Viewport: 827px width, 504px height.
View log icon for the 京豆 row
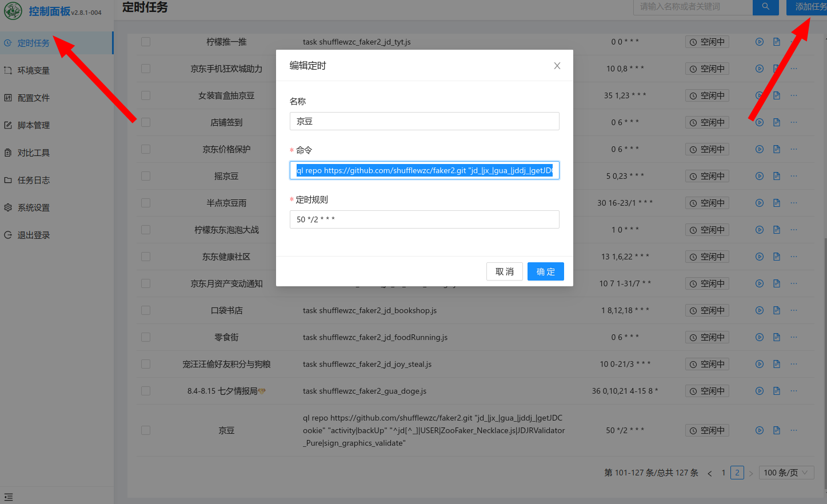coord(777,430)
